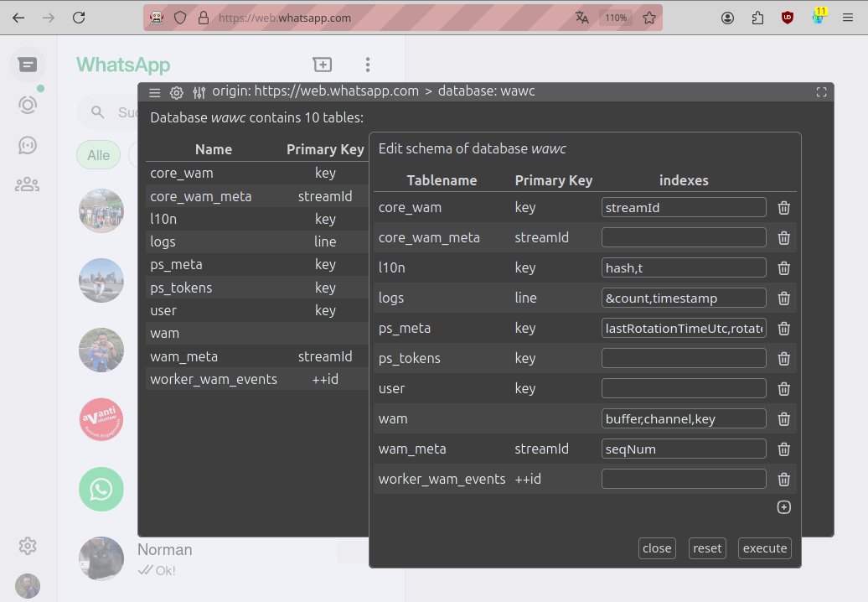This screenshot has width=868, height=602.
Task: Open the hamburger menu in extension panel
Action: pos(154,92)
